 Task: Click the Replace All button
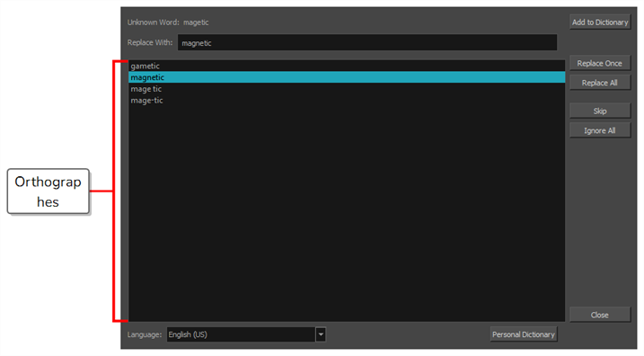pos(600,83)
